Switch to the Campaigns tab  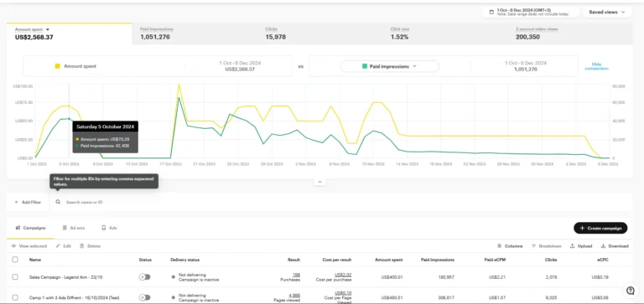(30, 228)
